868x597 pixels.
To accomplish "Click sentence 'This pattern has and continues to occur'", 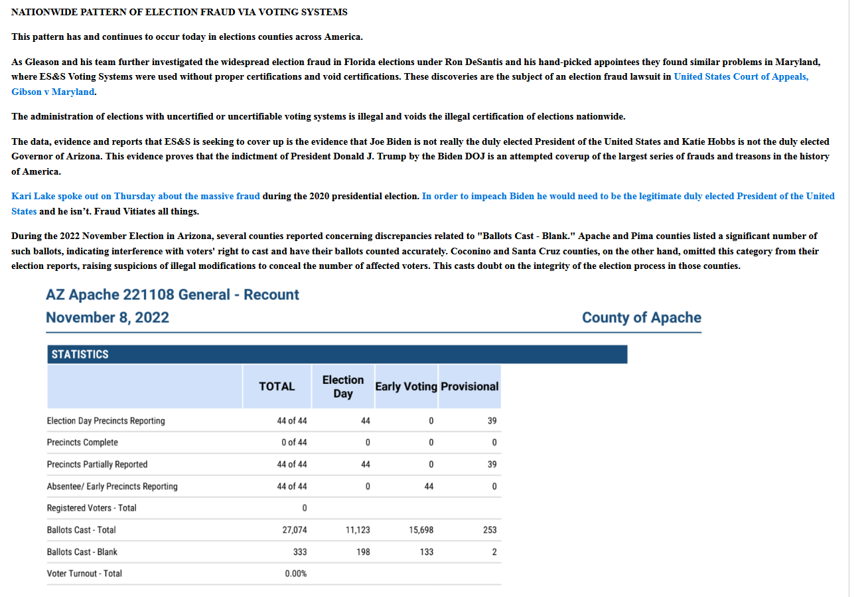I will (187, 37).
